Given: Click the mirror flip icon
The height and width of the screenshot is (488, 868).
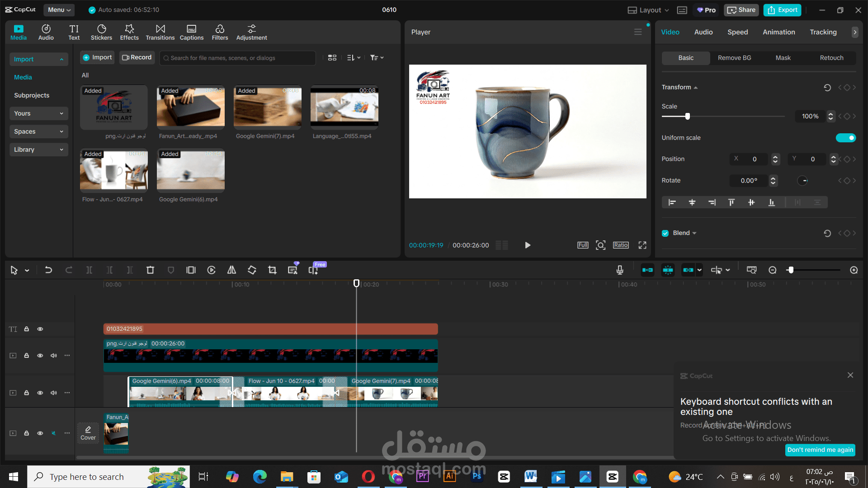Looking at the screenshot, I should point(231,270).
